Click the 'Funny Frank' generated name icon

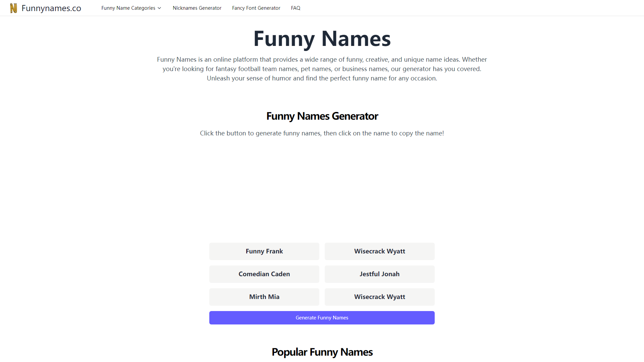point(264,251)
